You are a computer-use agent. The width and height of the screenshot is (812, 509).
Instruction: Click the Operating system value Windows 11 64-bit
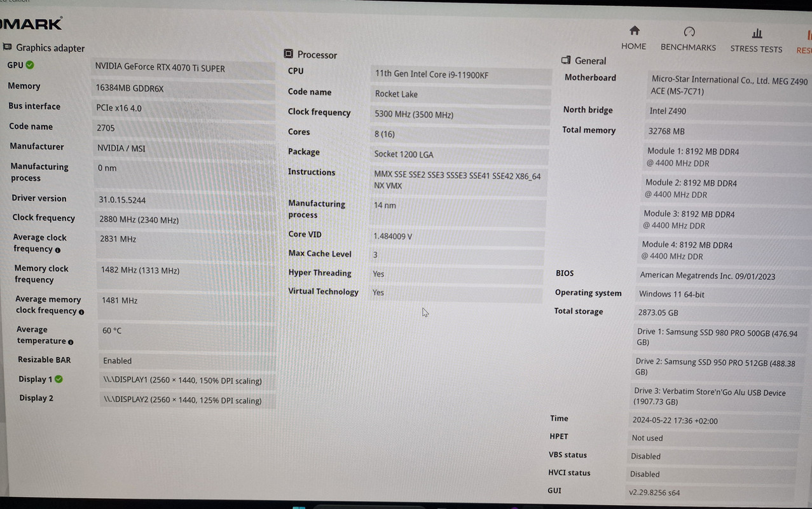(x=671, y=294)
